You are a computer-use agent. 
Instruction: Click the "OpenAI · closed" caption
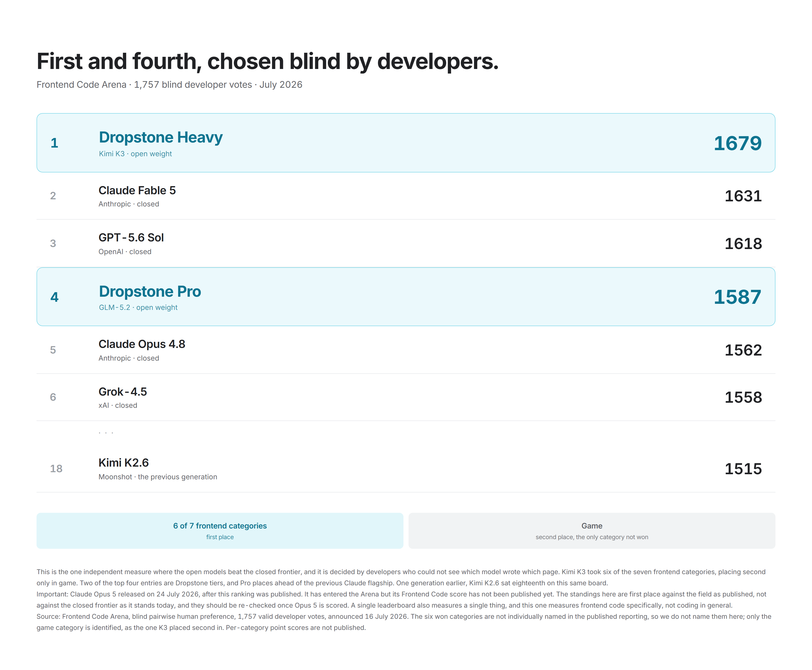(125, 252)
